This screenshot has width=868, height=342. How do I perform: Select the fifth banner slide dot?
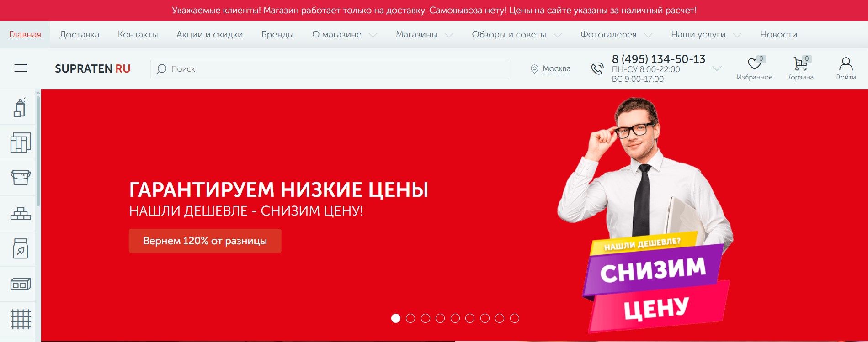(x=455, y=318)
